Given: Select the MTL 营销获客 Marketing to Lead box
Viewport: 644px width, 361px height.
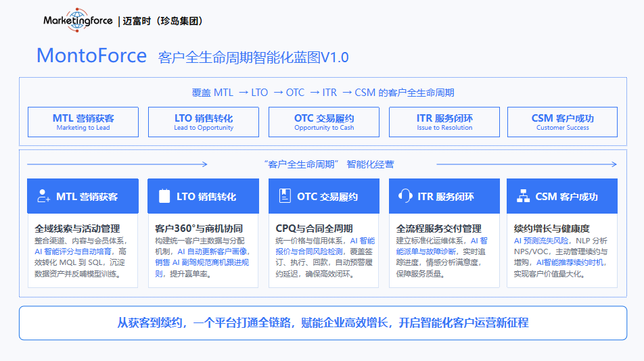Looking at the screenshot, I should 83,122.
